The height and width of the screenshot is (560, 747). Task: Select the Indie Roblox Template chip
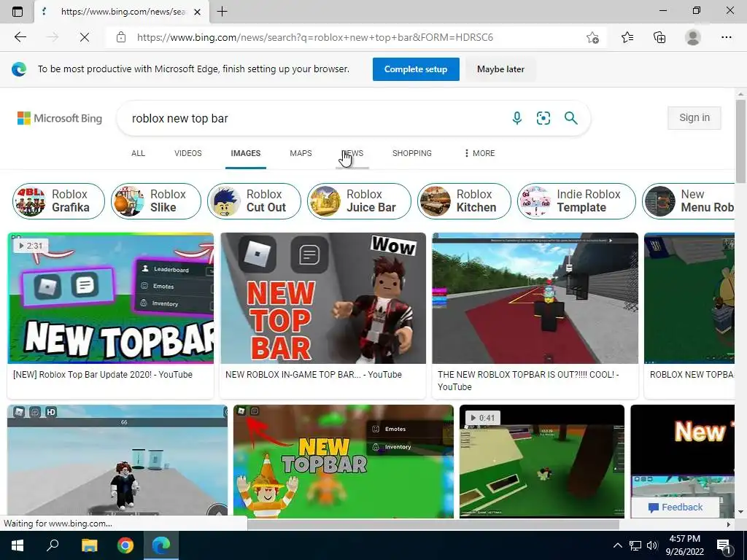point(576,201)
